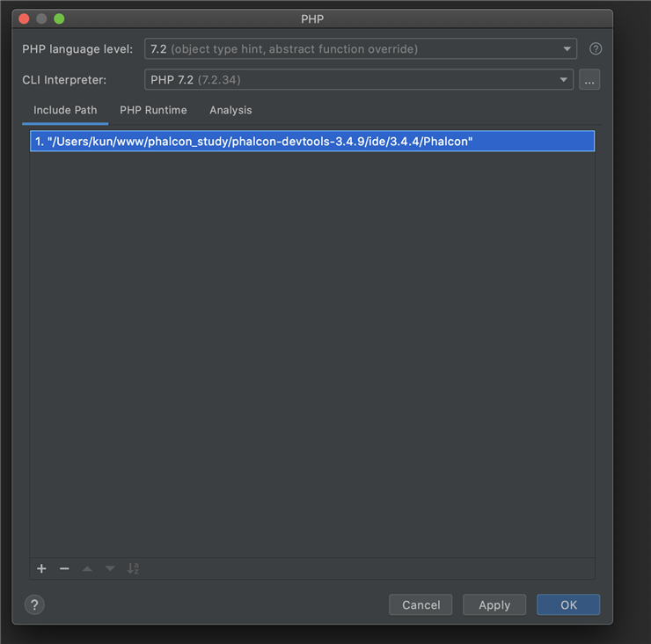This screenshot has height=644, width=651.
Task: Switch to the Analysis tab
Action: click(230, 110)
